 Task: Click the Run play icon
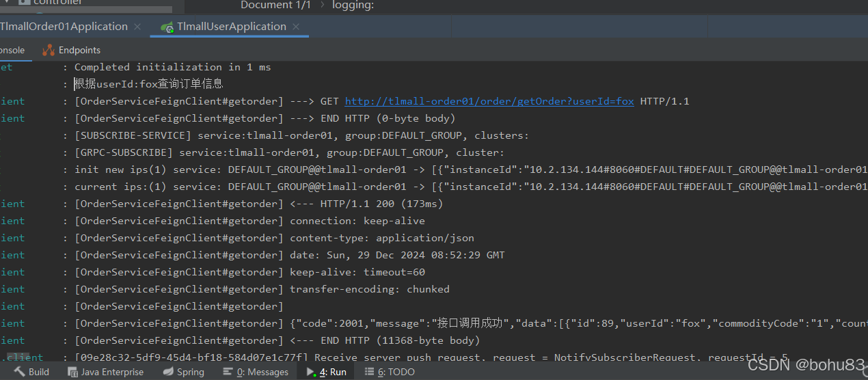coord(312,372)
